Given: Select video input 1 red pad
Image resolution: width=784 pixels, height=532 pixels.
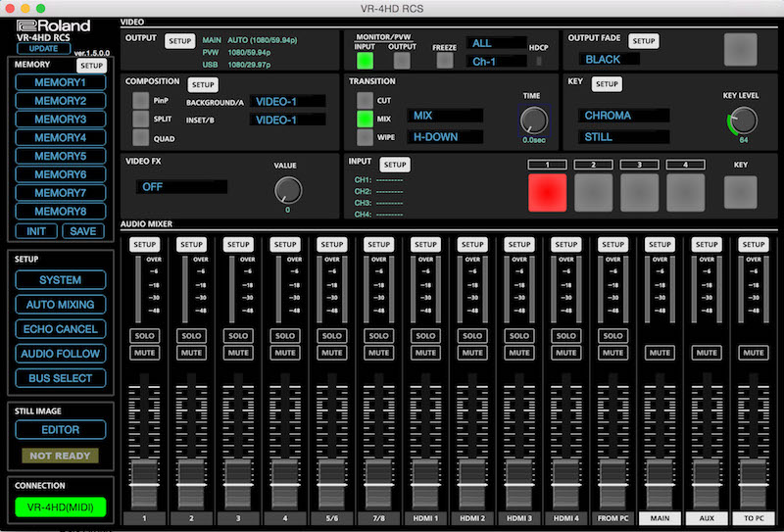Looking at the screenshot, I should (x=548, y=192).
